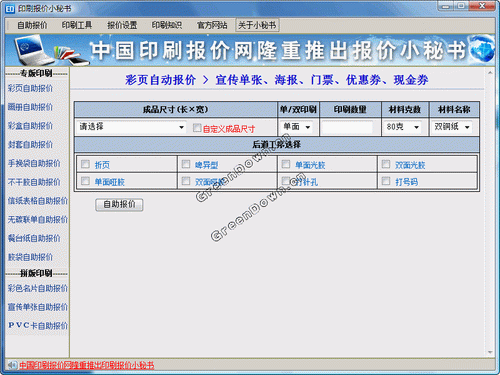Click the scrollbar down arrow at the right edge
The image size is (500, 375).
click(490, 352)
